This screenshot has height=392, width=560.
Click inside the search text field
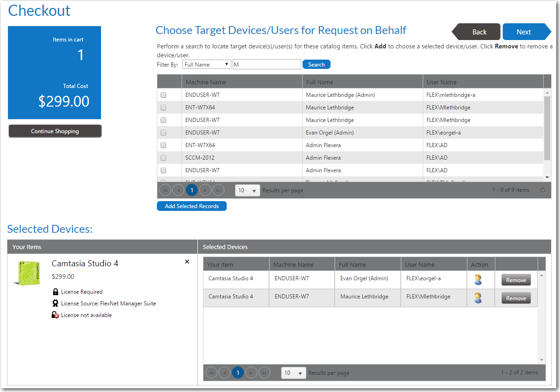pos(266,64)
